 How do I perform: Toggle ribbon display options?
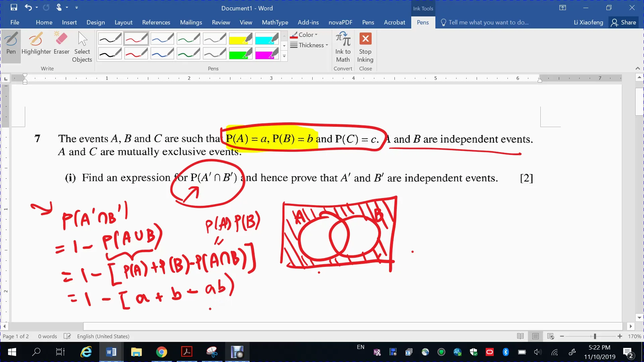563,8
